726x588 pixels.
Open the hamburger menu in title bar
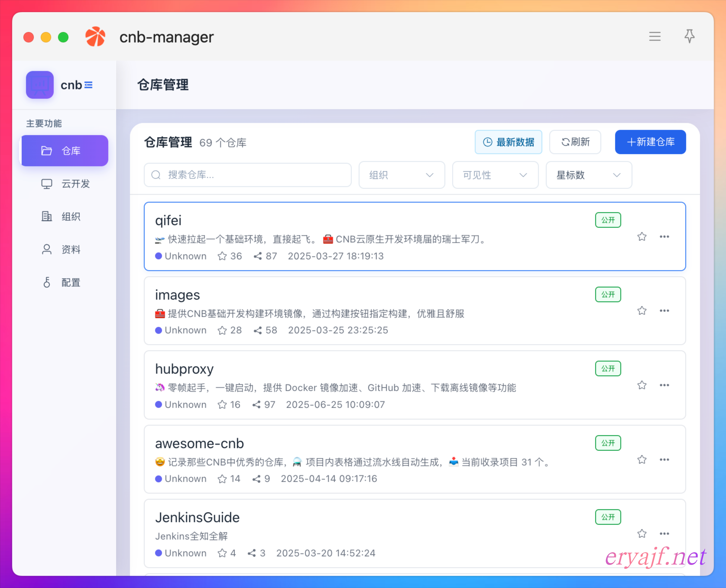click(x=655, y=37)
